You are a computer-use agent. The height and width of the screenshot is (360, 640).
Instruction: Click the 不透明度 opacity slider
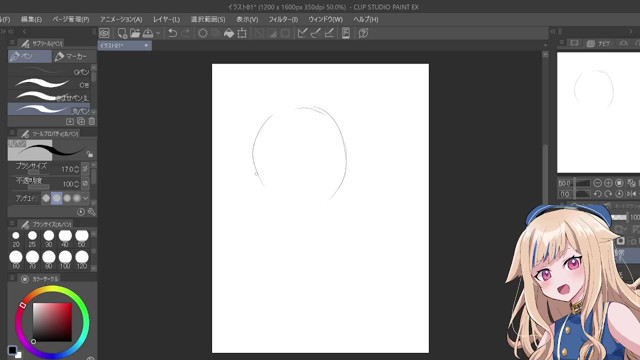33,187
